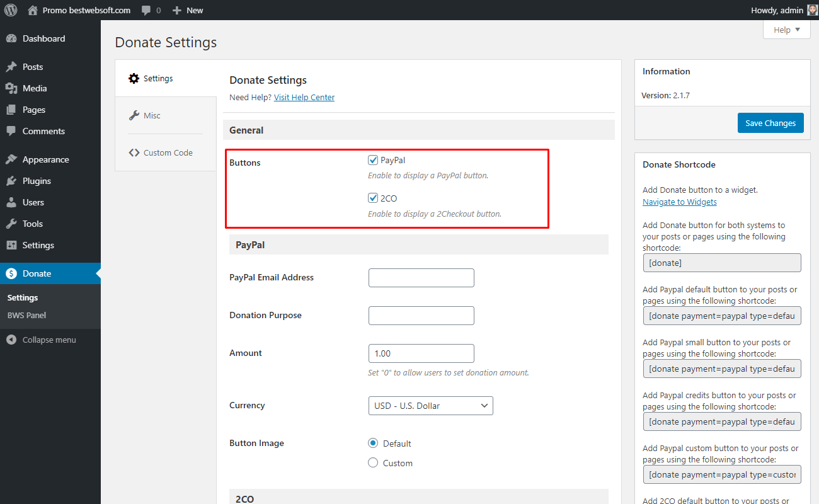
Task: Click Promo bestwebsoft.com site link
Action: pyautogui.click(x=86, y=10)
